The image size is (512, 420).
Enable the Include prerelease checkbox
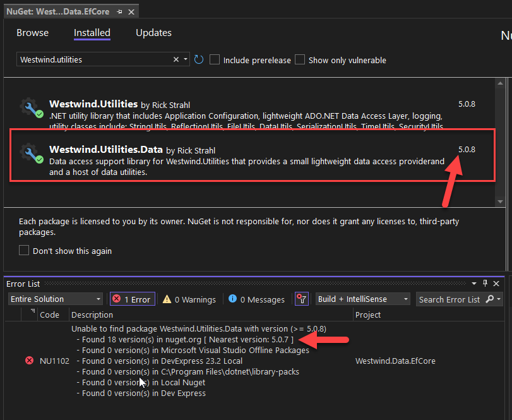(x=215, y=59)
